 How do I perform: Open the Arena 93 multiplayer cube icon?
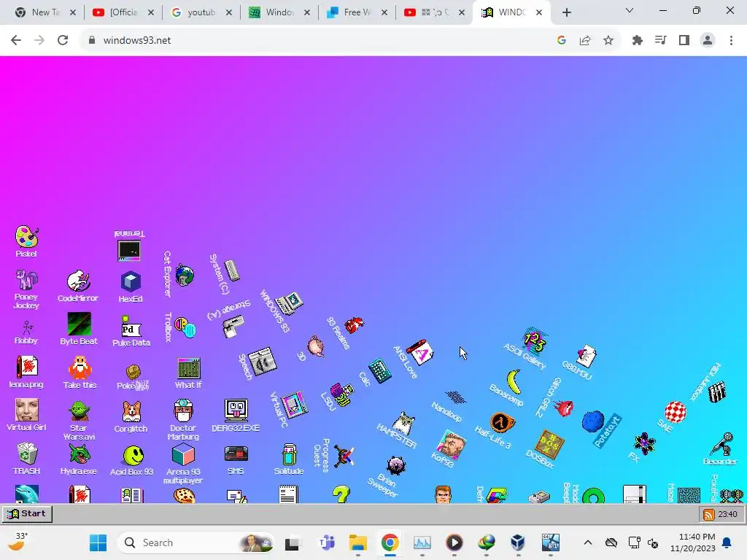[183, 454]
